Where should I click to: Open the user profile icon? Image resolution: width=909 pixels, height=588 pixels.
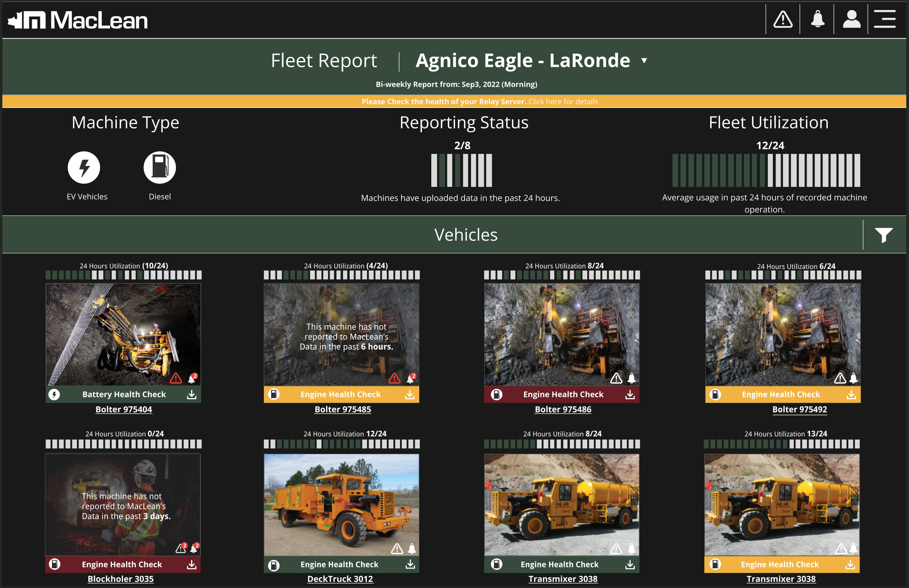click(851, 19)
